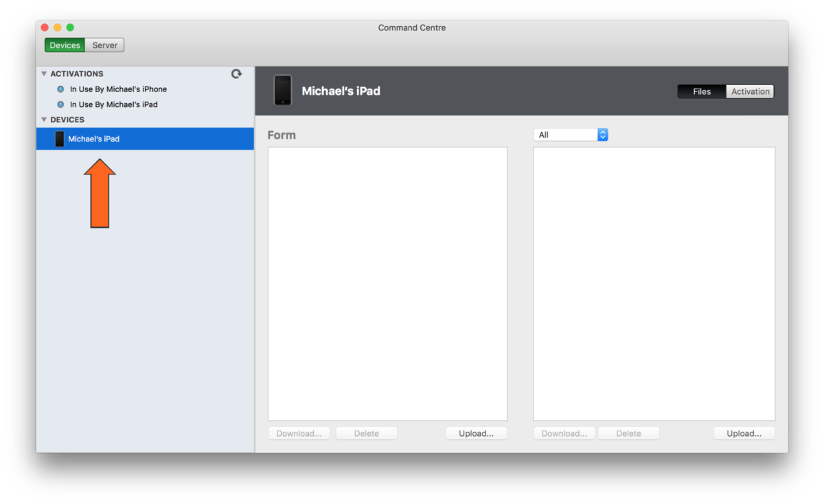
Task: Select In Use By Michael's iPad activation
Action: [x=145, y=104]
